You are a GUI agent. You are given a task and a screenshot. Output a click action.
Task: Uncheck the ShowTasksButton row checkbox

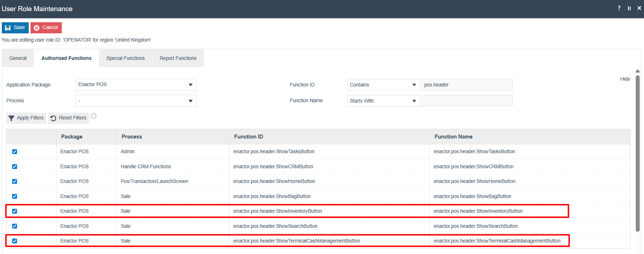coord(15,152)
